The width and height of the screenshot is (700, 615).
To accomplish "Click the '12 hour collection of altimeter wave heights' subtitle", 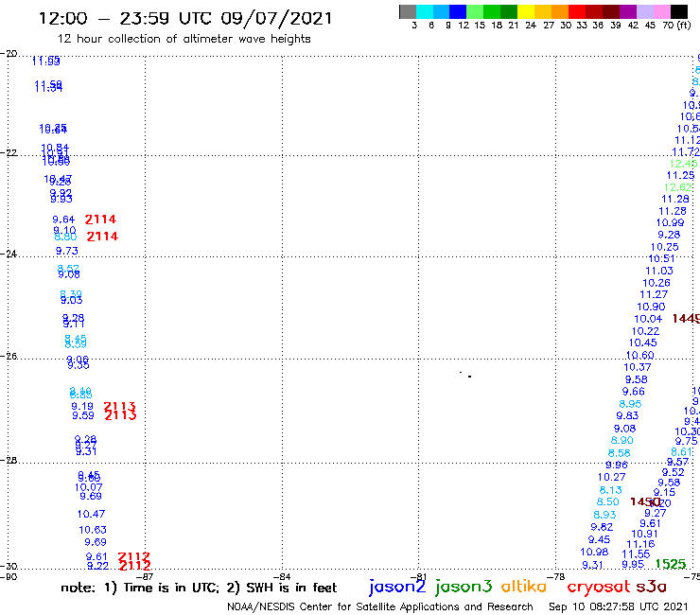I will coord(184,39).
